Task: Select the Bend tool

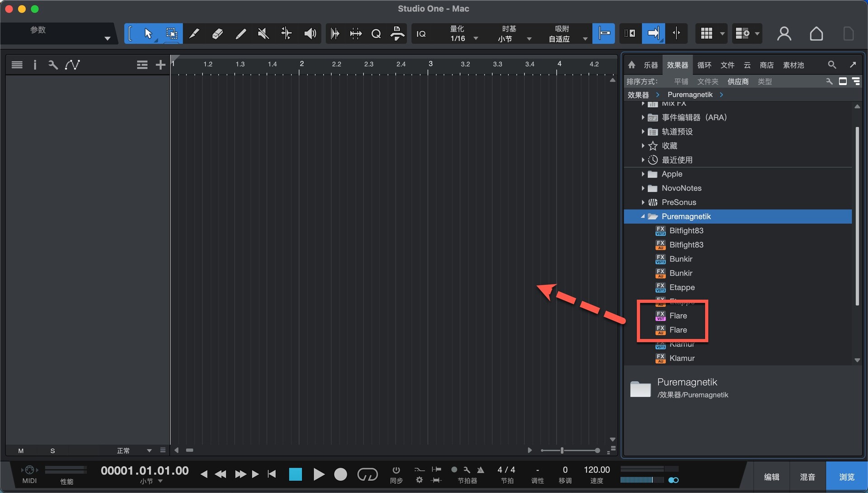Action: [286, 33]
